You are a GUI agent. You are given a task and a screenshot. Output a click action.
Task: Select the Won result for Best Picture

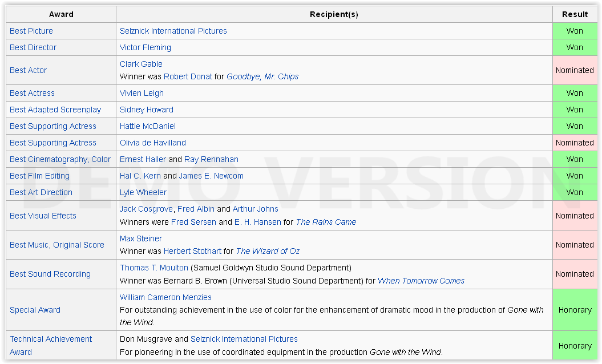click(575, 31)
